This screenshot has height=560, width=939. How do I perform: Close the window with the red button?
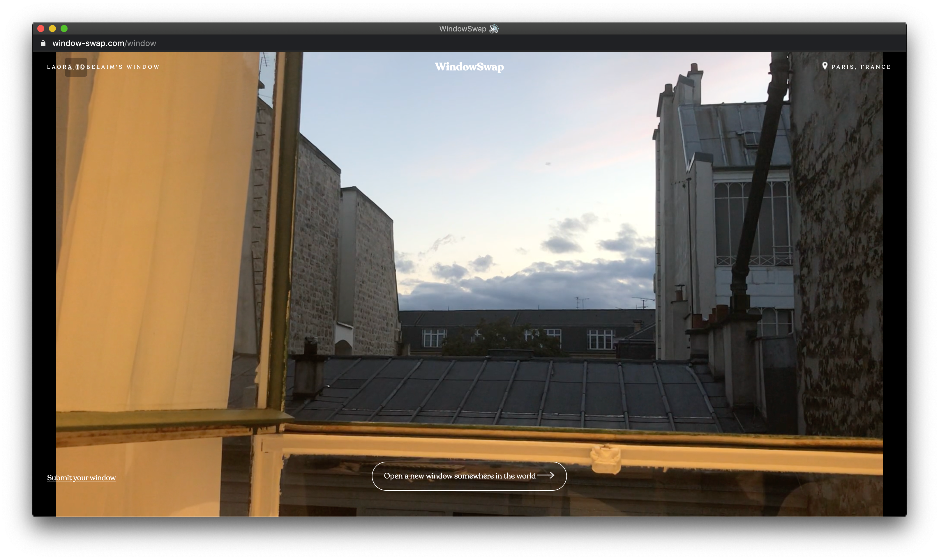41,29
